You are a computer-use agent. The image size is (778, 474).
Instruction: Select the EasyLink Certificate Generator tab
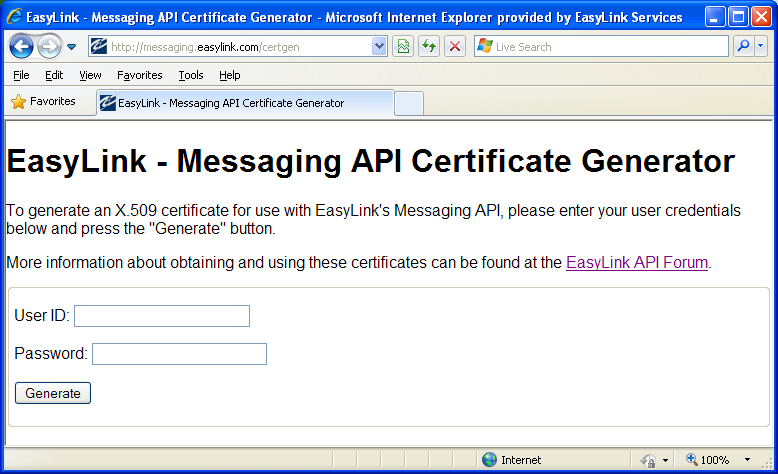(246, 103)
